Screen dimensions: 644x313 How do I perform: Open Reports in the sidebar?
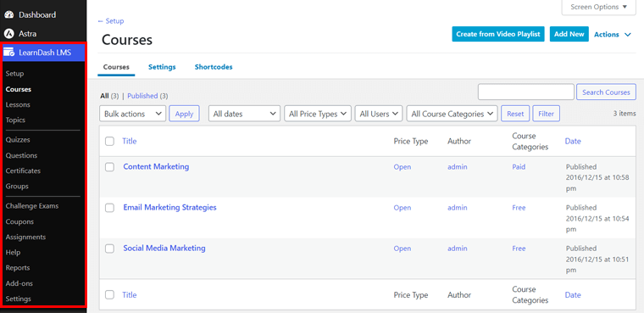pos(18,268)
